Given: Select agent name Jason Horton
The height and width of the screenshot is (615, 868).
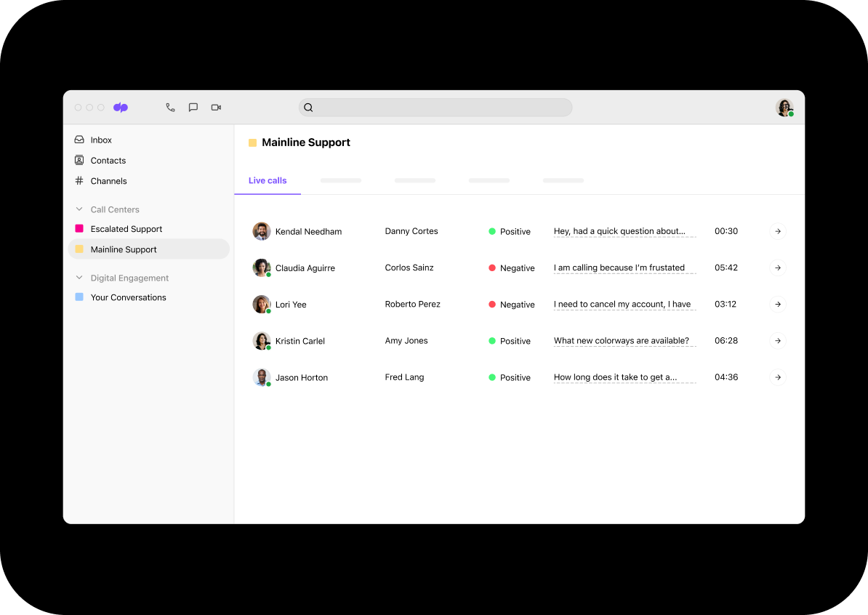Looking at the screenshot, I should (x=302, y=377).
